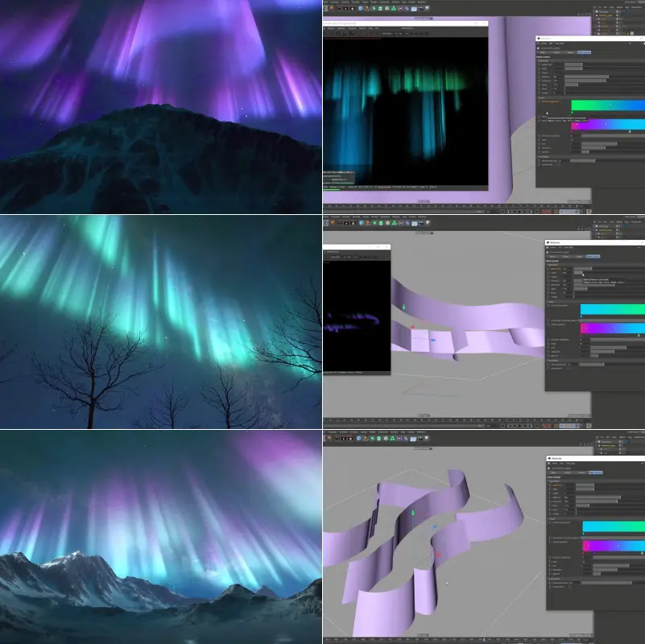Click gear-shaped icon in top screenshot toolbar
The image size is (645, 644).
(x=387, y=8)
